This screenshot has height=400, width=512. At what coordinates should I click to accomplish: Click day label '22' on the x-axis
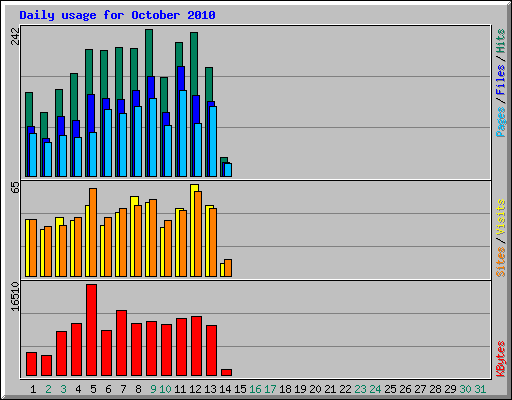[x=345, y=389]
